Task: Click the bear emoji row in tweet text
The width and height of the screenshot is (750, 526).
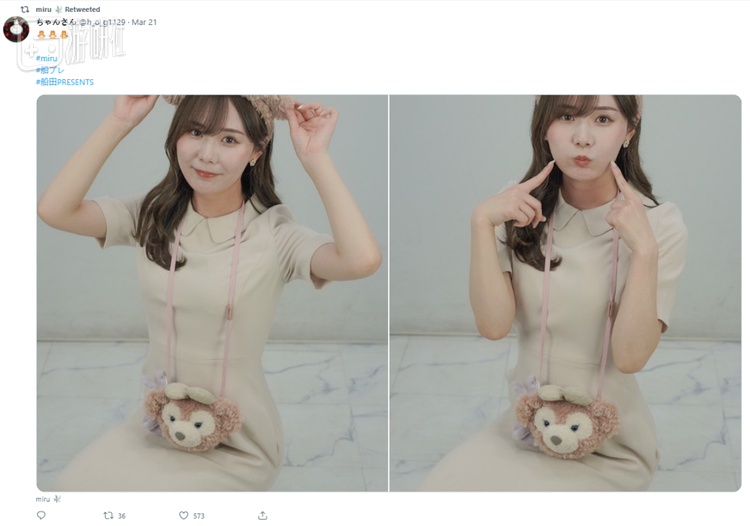Action: coord(53,34)
